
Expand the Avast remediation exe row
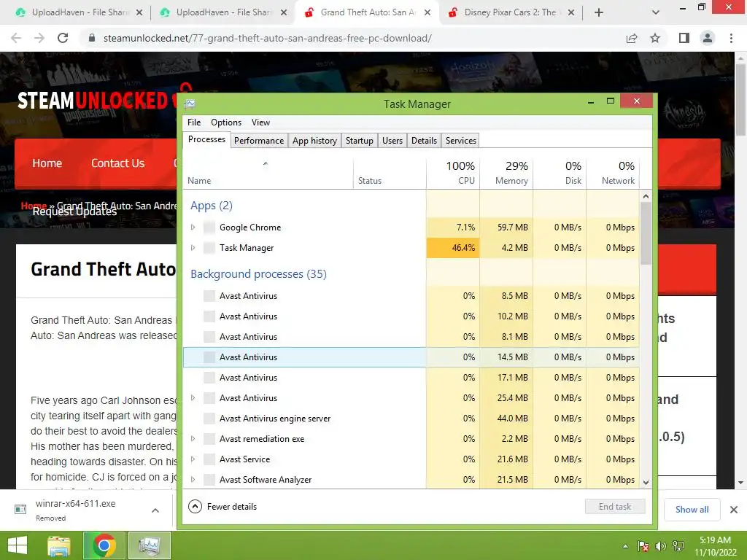[193, 439]
